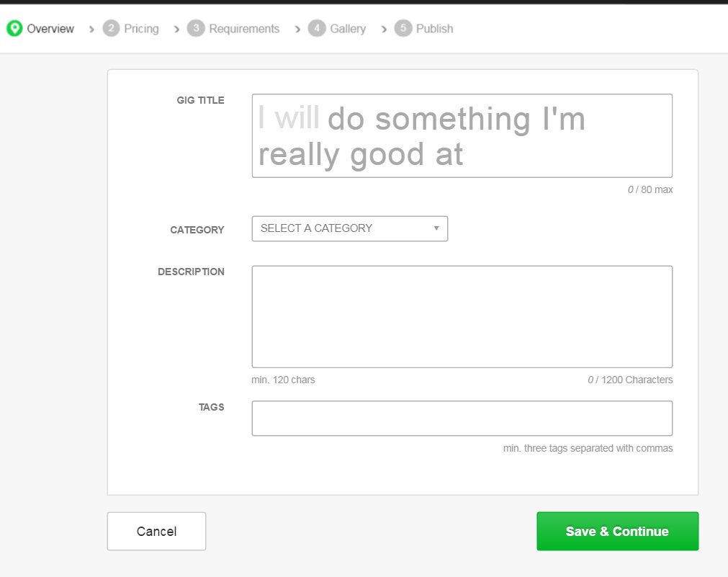Click the Save & Continue button
Screen dimensions: 728x577
pyautogui.click(x=617, y=531)
